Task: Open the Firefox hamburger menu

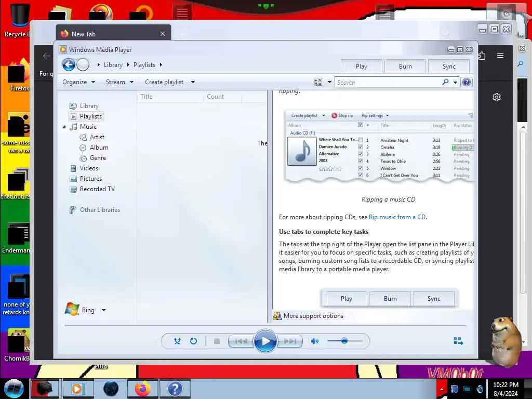Action: (x=500, y=55)
